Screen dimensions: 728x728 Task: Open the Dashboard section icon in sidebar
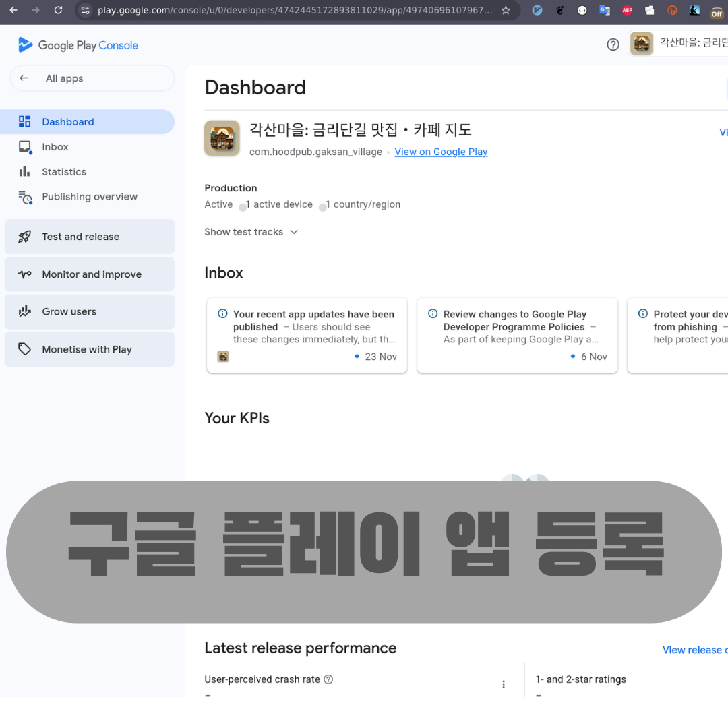tap(25, 121)
